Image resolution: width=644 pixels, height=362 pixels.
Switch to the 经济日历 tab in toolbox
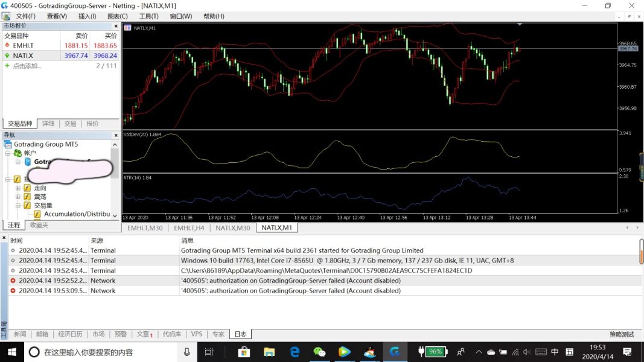70,334
